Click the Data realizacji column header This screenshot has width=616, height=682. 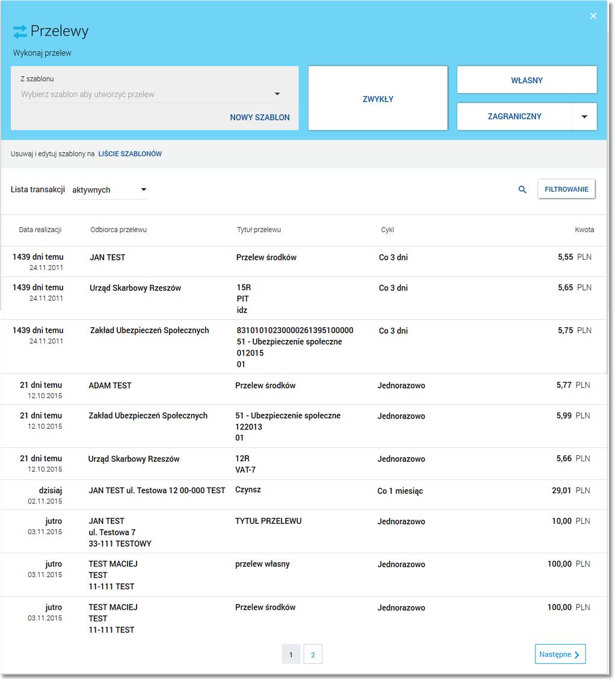click(40, 230)
